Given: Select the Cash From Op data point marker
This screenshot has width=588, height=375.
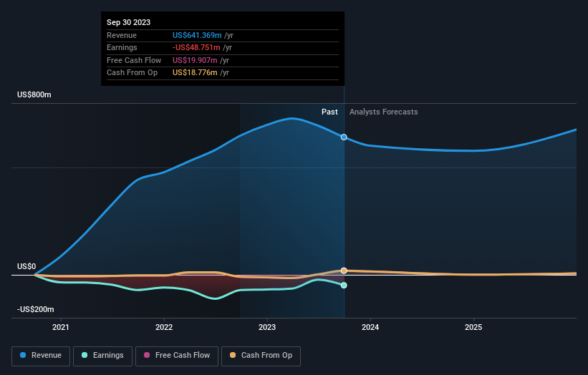Looking at the screenshot, I should 344,271.
